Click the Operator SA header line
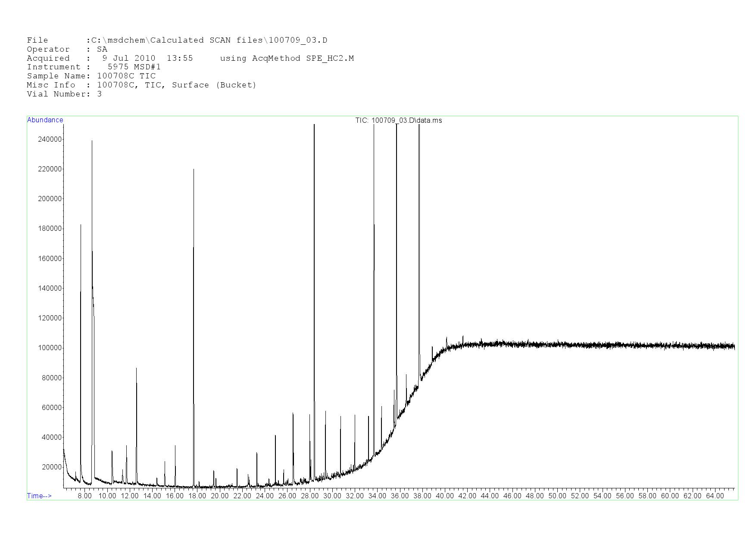 (x=67, y=50)
